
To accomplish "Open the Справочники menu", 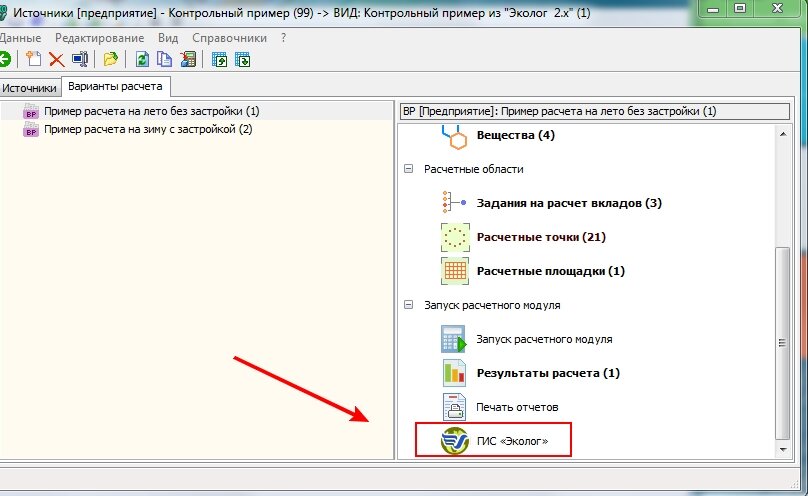I will pos(229,38).
